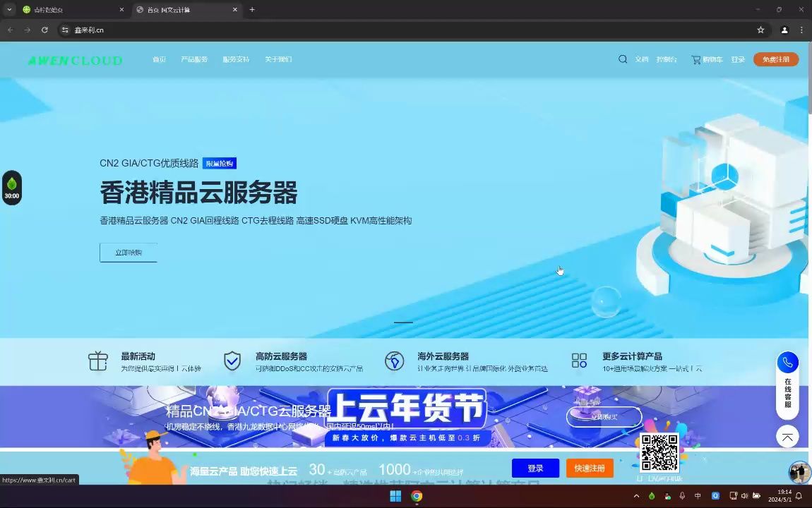Screen dimensions: 812x508
Task: Click the back-to-top arrow icon
Action: pos(787,437)
